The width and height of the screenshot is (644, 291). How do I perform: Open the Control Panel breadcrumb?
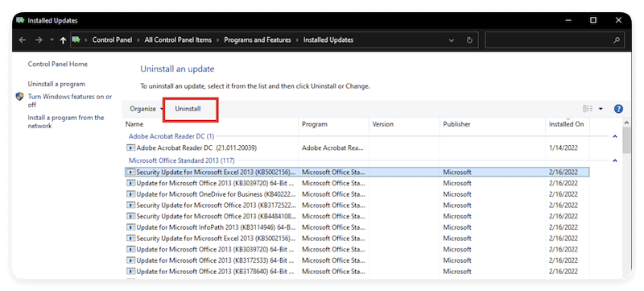(112, 39)
